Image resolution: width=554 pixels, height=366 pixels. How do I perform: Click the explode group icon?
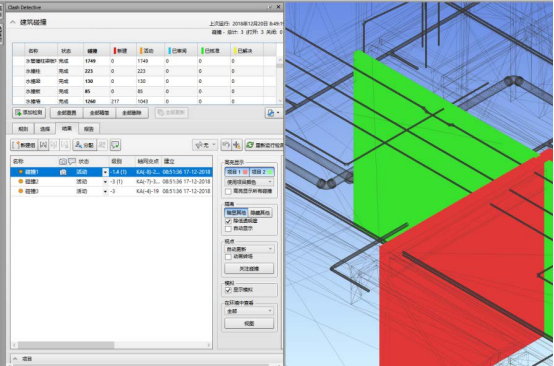point(65,145)
